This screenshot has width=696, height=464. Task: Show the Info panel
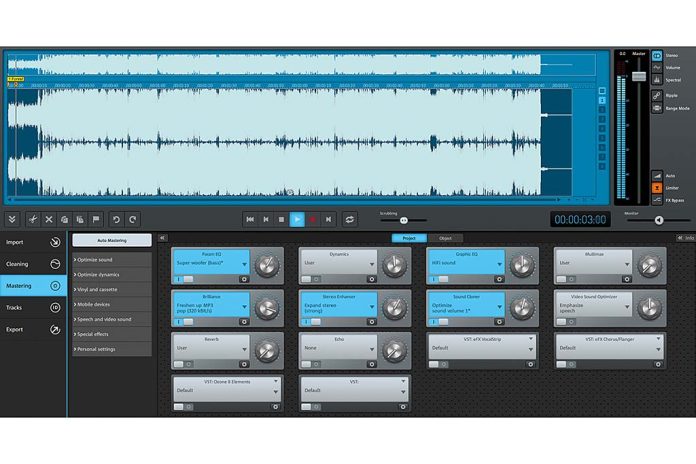[x=685, y=238]
